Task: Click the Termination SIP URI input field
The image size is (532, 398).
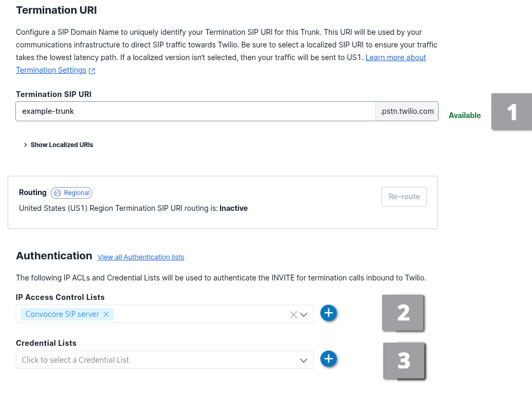Action: pos(195,112)
